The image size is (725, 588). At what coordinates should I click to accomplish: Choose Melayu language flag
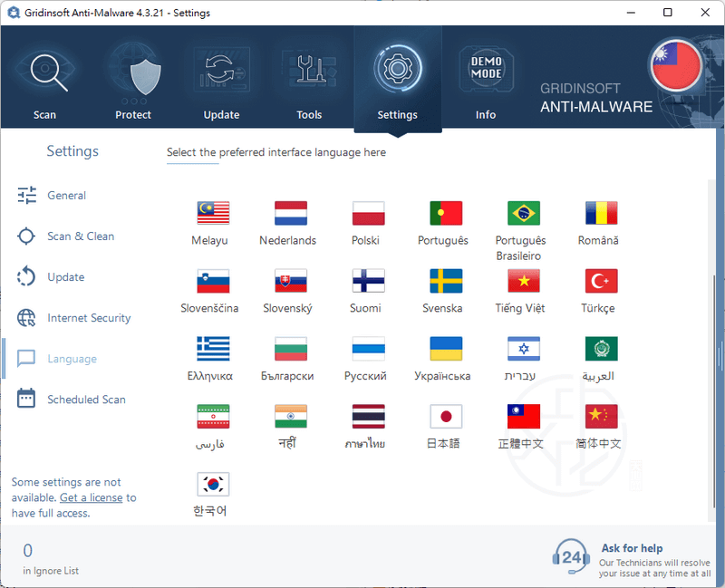pos(213,213)
